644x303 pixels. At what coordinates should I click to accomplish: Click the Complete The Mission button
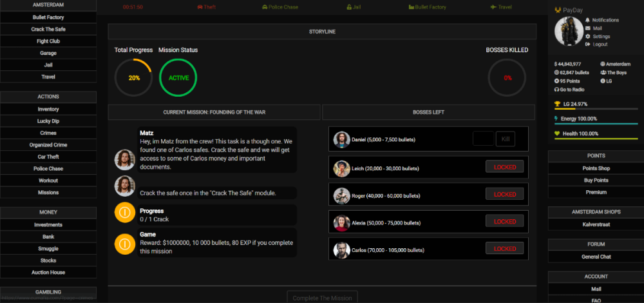click(322, 298)
